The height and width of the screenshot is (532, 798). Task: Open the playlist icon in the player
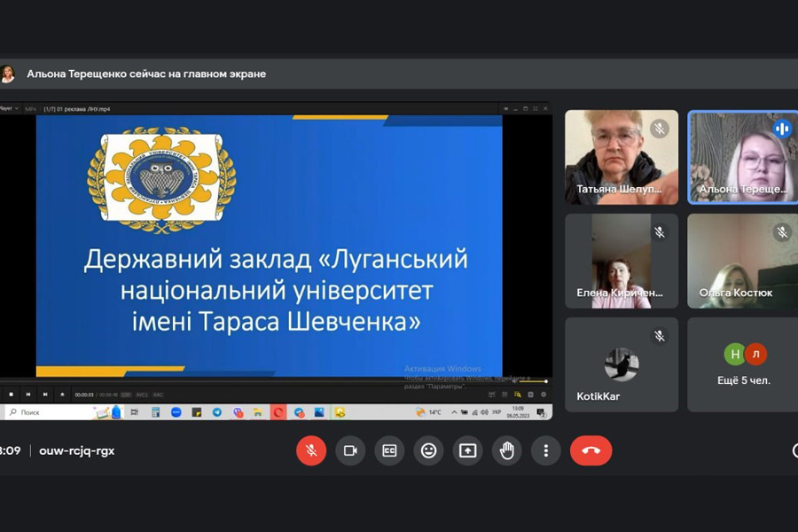pyautogui.click(x=518, y=395)
